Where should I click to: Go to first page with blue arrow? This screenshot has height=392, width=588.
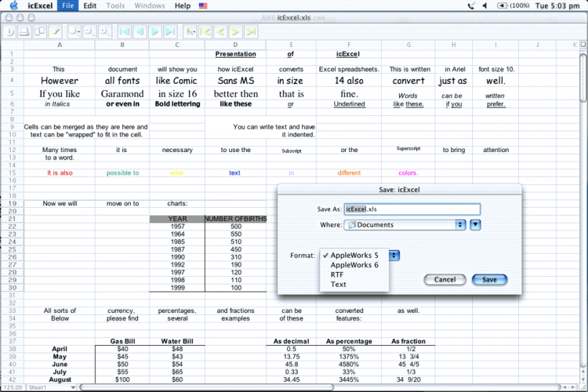[124, 32]
